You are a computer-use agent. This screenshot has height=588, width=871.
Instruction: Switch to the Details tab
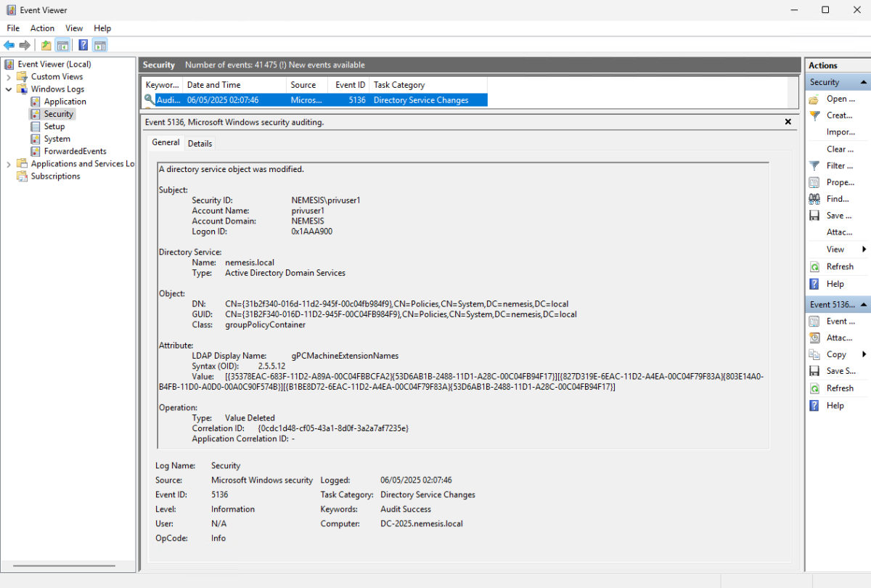coord(200,142)
